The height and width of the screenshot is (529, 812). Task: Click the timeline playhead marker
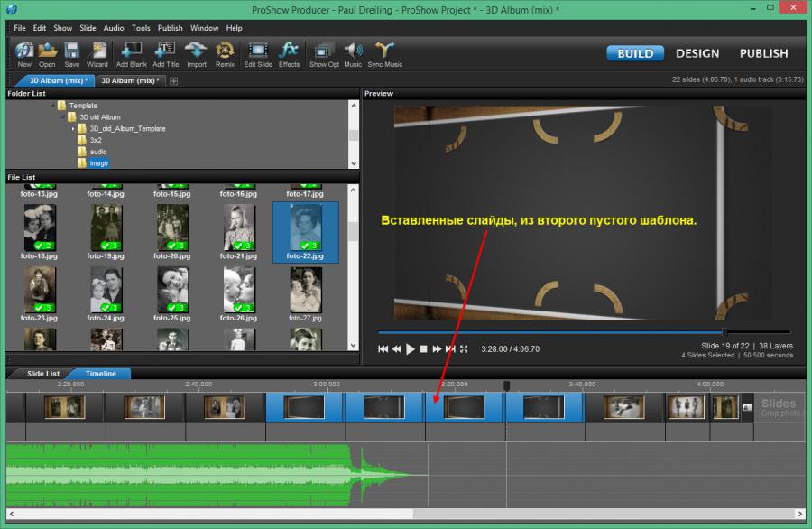[506, 385]
